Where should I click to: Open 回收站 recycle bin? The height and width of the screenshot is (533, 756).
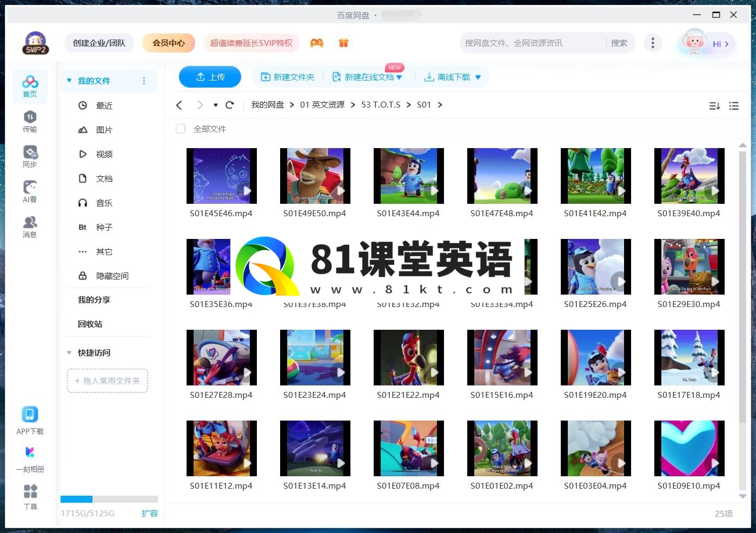click(90, 324)
